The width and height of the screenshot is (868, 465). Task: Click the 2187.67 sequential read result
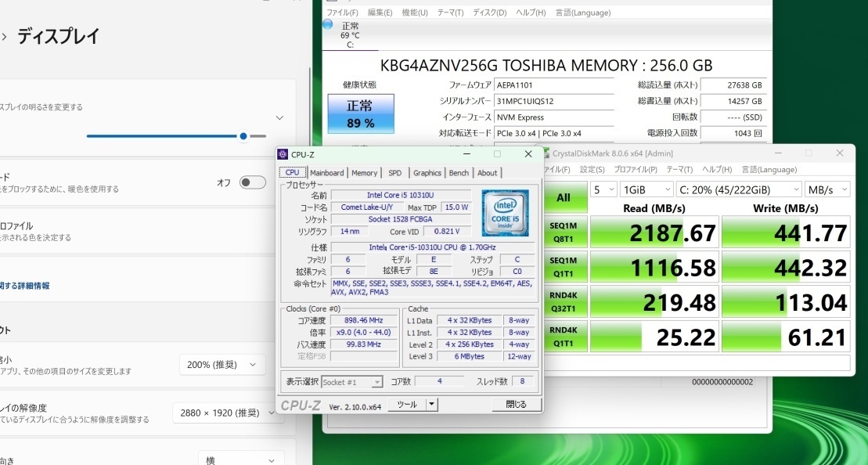tap(654, 232)
